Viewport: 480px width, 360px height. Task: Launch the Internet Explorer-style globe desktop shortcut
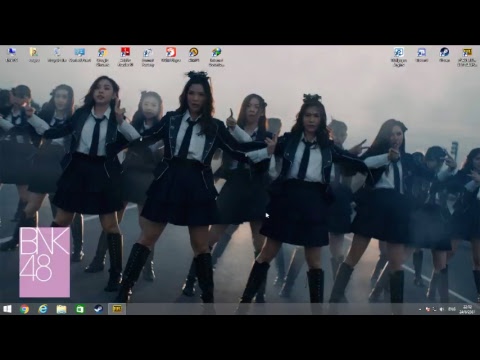[216, 57]
